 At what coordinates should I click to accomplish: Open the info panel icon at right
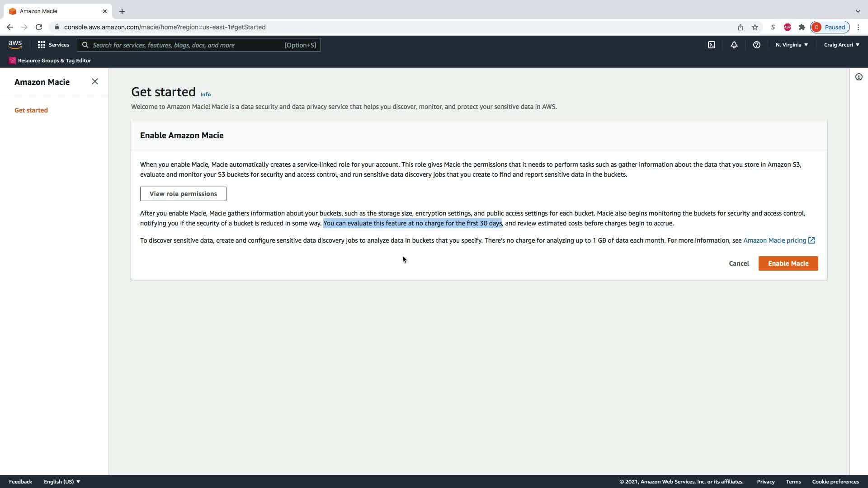[859, 77]
